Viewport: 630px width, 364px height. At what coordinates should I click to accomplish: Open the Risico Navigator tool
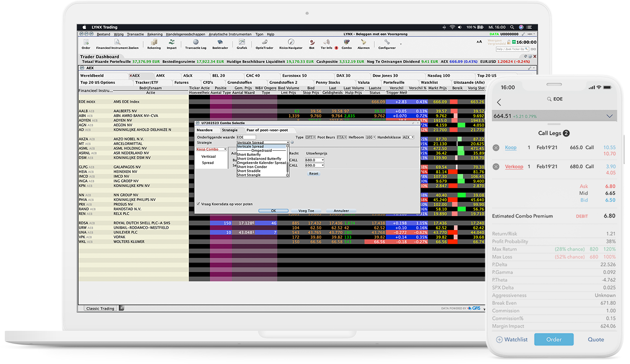click(291, 44)
